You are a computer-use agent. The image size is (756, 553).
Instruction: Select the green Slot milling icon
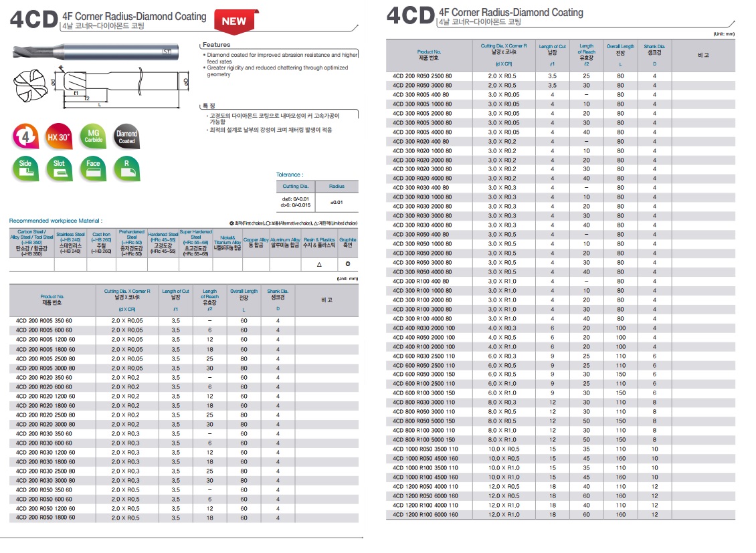click(x=59, y=169)
